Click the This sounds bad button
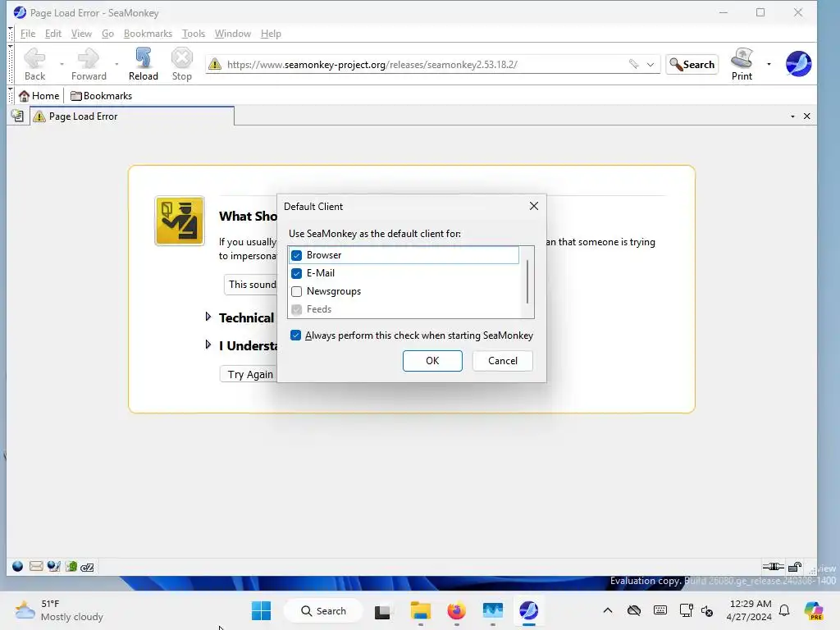Image resolution: width=840 pixels, height=630 pixels. click(251, 285)
